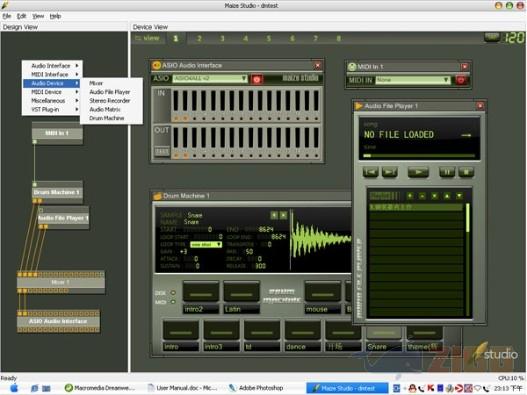Click the pause button in Audio File Player
This screenshot has height=395, width=527.
click(447, 172)
